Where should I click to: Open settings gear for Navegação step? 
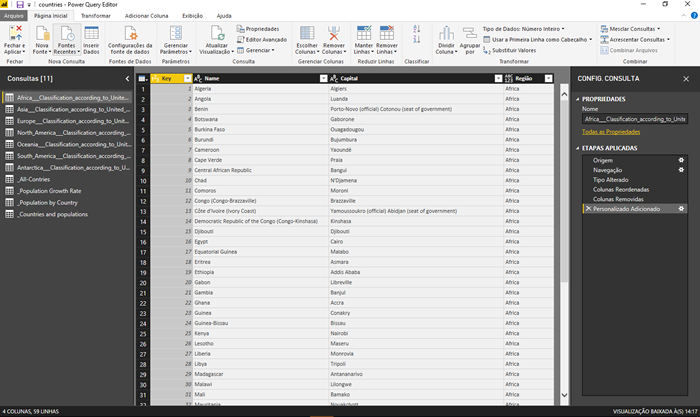681,170
